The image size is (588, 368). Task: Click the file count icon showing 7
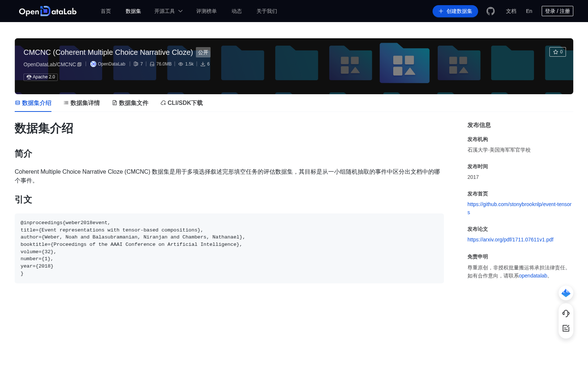[136, 64]
